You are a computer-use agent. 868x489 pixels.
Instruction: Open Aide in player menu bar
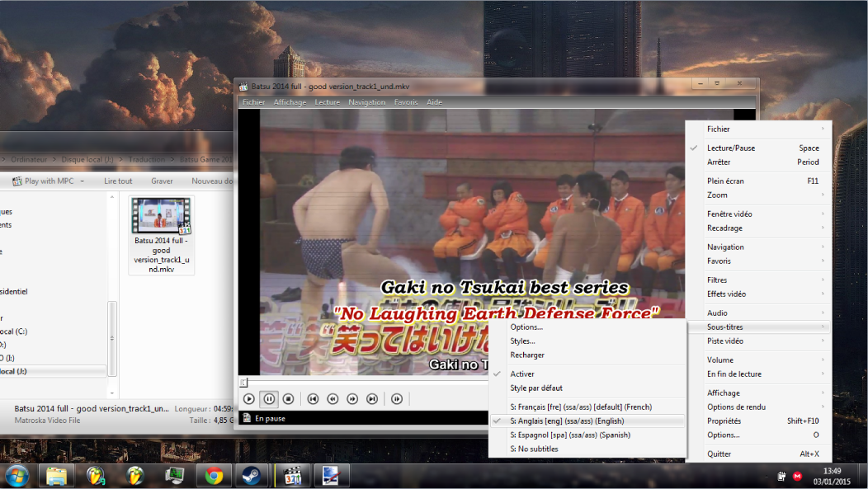click(x=434, y=102)
